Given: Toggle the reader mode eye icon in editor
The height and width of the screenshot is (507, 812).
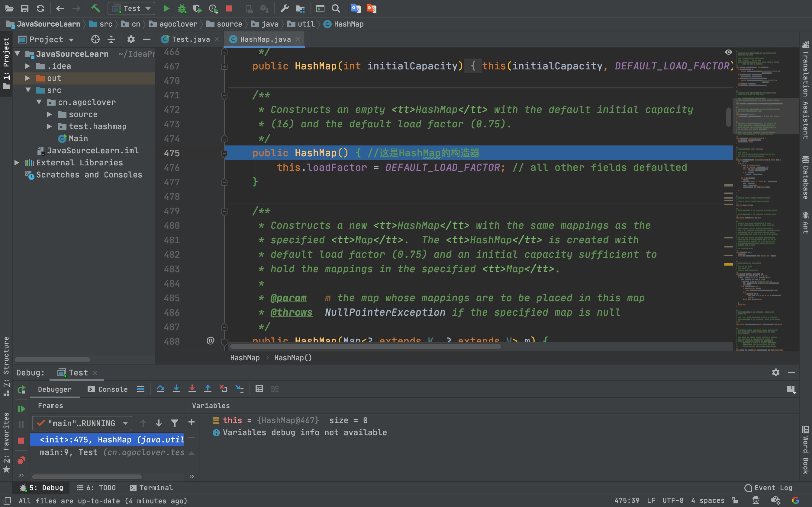Looking at the screenshot, I should coord(728,52).
